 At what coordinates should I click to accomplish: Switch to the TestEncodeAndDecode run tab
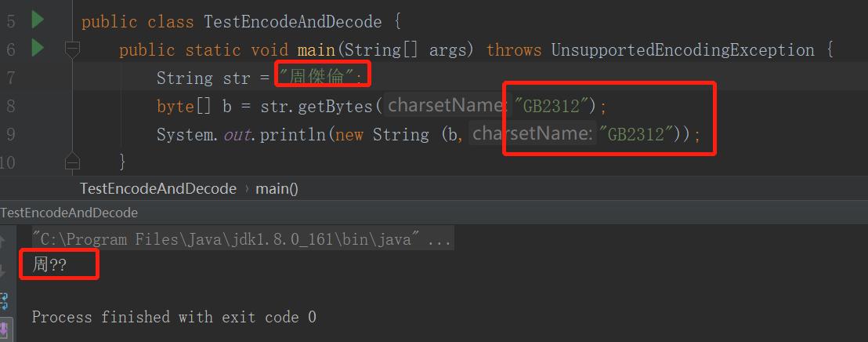click(69, 213)
